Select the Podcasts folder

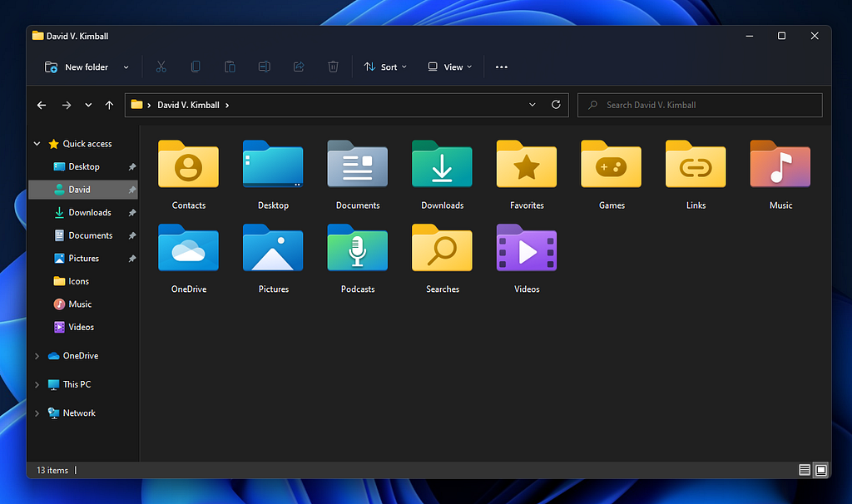point(358,259)
